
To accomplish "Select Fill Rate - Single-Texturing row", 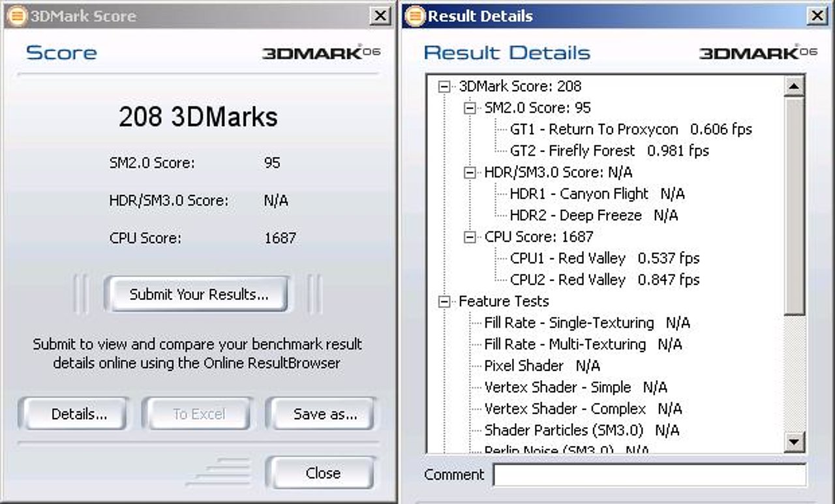I will tap(587, 323).
